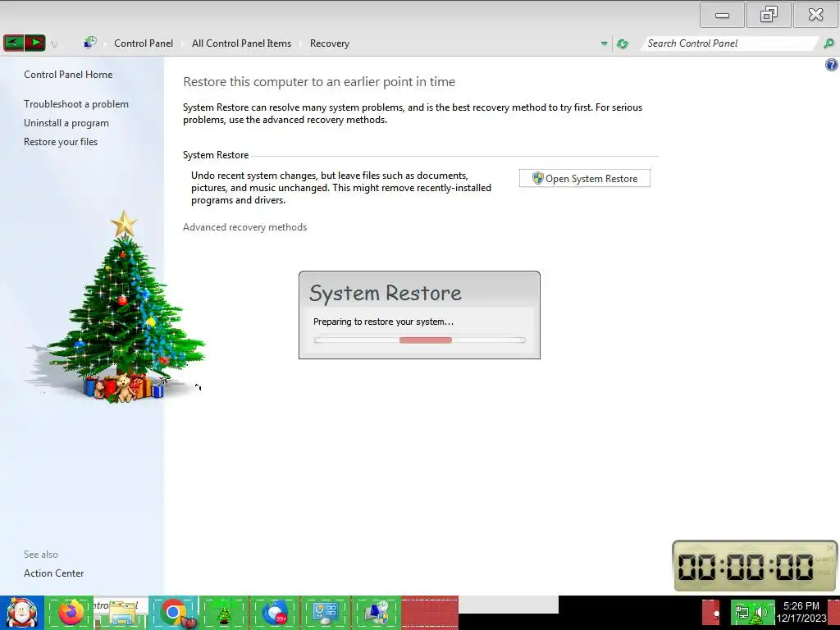Go to Control Panel breadcrumb
The width and height of the screenshot is (840, 630).
pos(143,43)
